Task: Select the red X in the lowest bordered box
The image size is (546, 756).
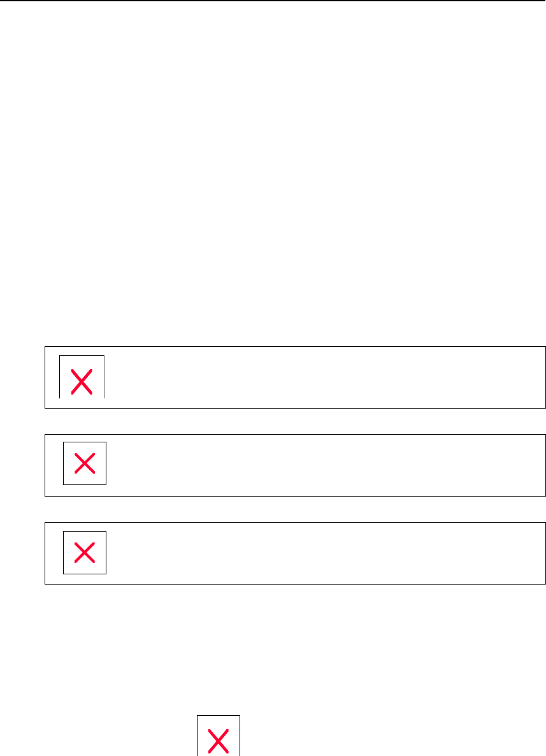Action: 85,552
